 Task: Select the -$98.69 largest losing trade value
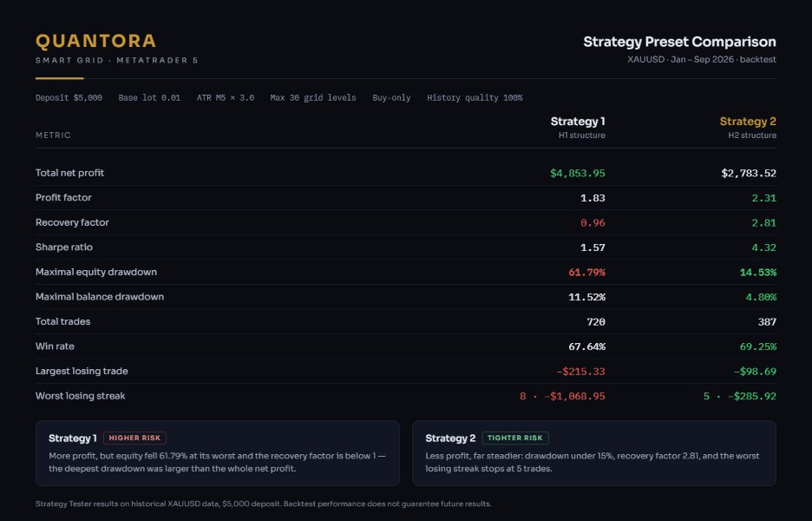[755, 372]
